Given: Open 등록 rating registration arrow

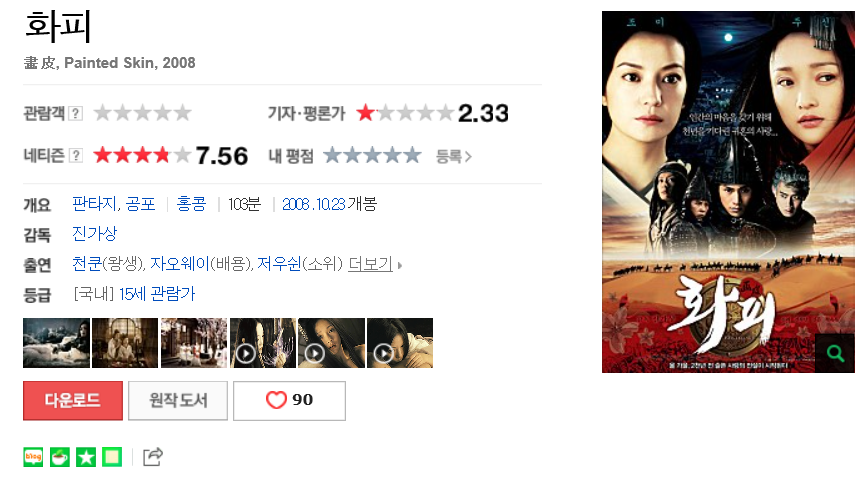Looking at the screenshot, I should click(x=454, y=157).
